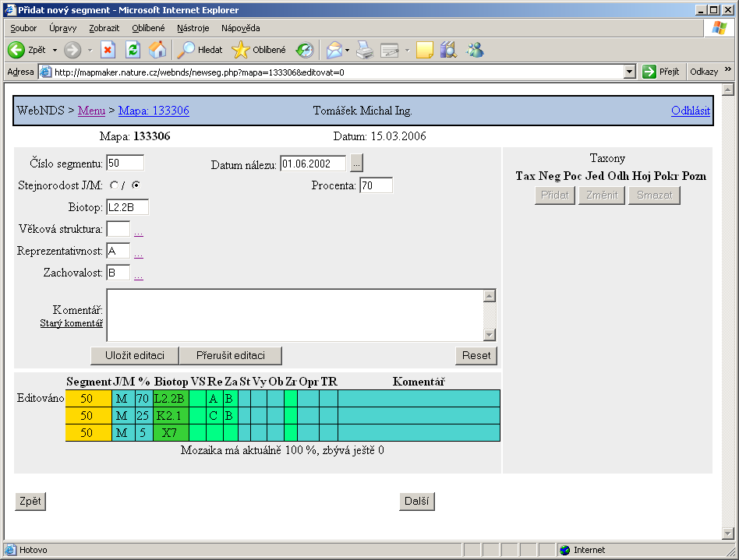Viewport: 739px width, 560px height.
Task: Click the Reprezentativnost input field
Action: (x=118, y=251)
